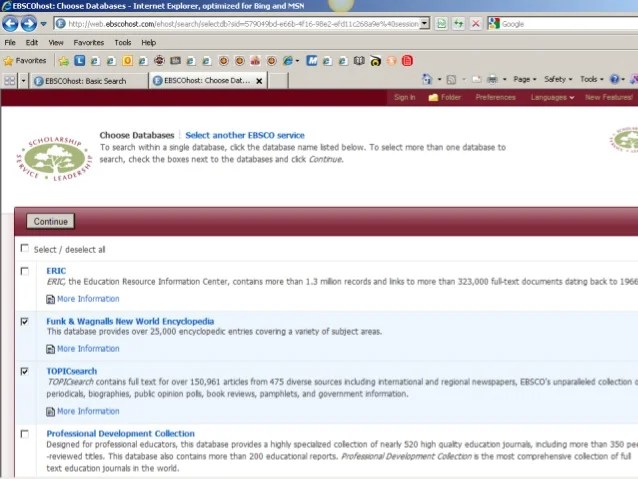Select the EBSCOhost: Choose Dat... tab
This screenshot has width=638, height=479.
tap(208, 81)
